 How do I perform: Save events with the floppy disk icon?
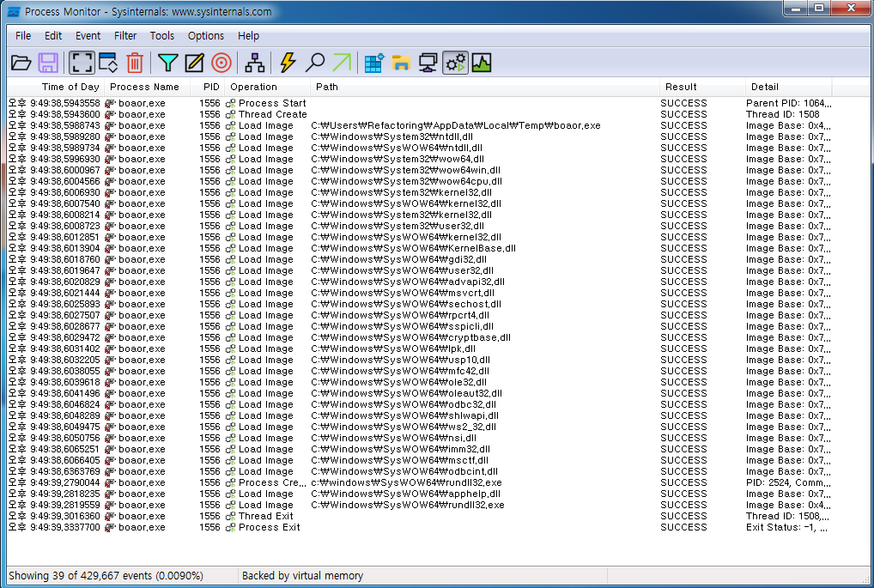tap(48, 63)
